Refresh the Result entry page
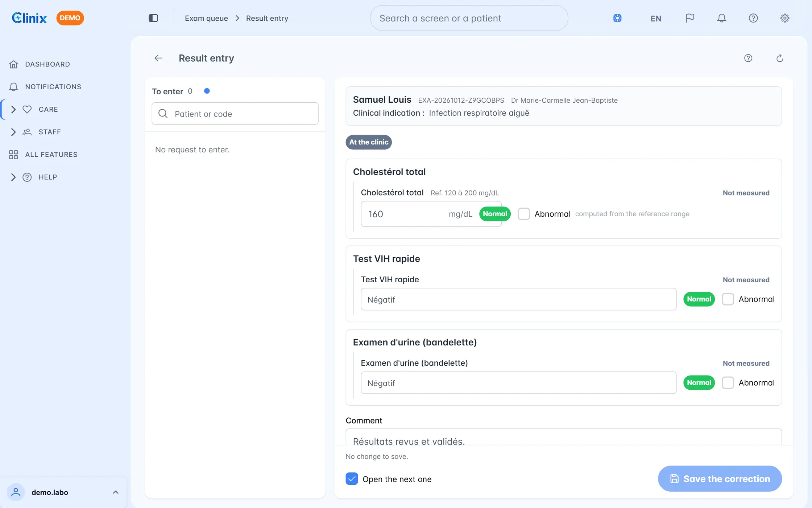This screenshot has width=812, height=508. coord(780,58)
